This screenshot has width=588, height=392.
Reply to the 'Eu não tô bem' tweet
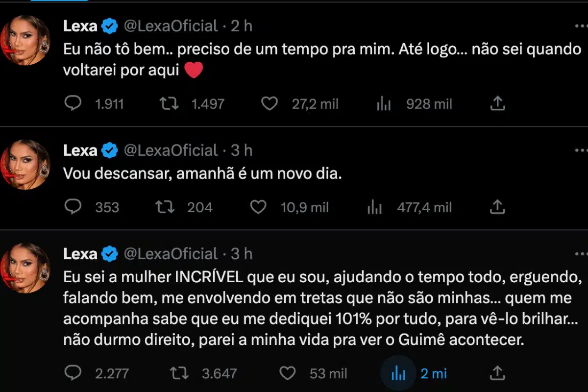(73, 103)
